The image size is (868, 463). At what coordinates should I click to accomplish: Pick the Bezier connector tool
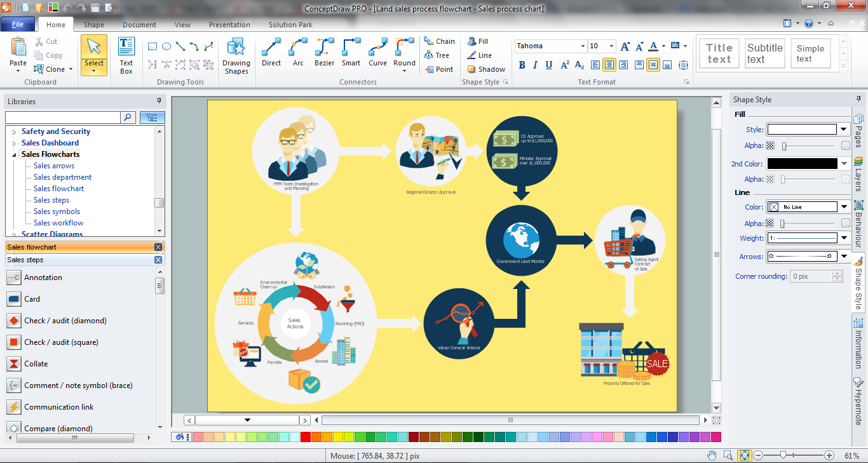point(325,52)
